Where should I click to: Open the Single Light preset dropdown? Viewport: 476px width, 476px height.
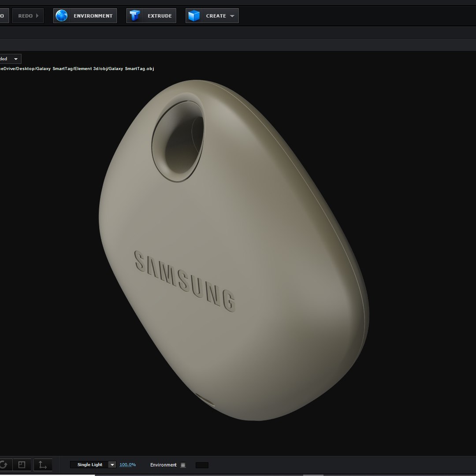[93, 465]
